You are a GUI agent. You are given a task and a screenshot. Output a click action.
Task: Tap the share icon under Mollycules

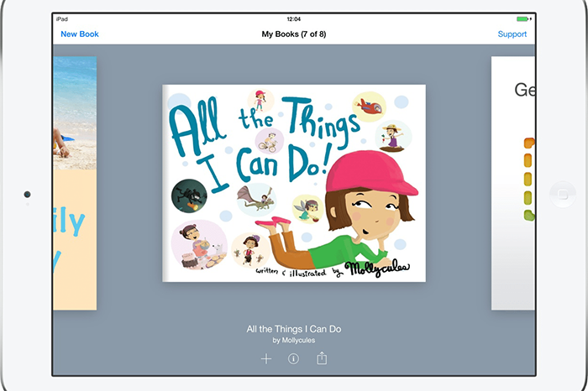click(x=322, y=358)
